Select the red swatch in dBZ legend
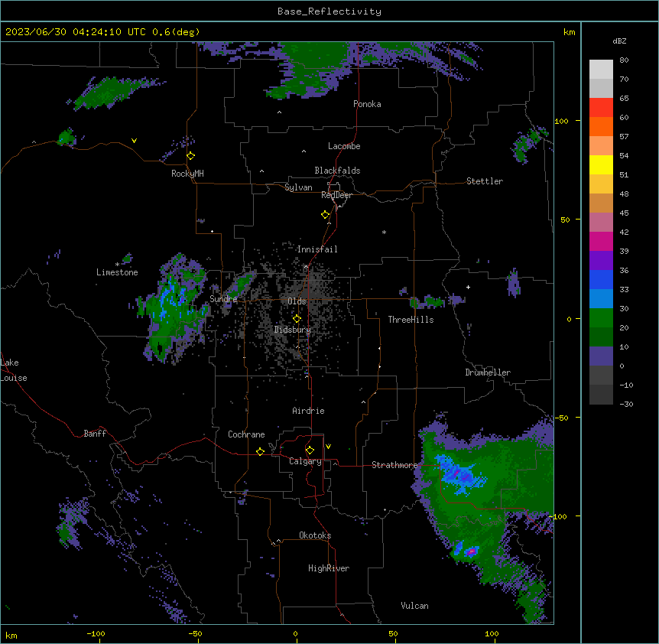 pos(601,108)
